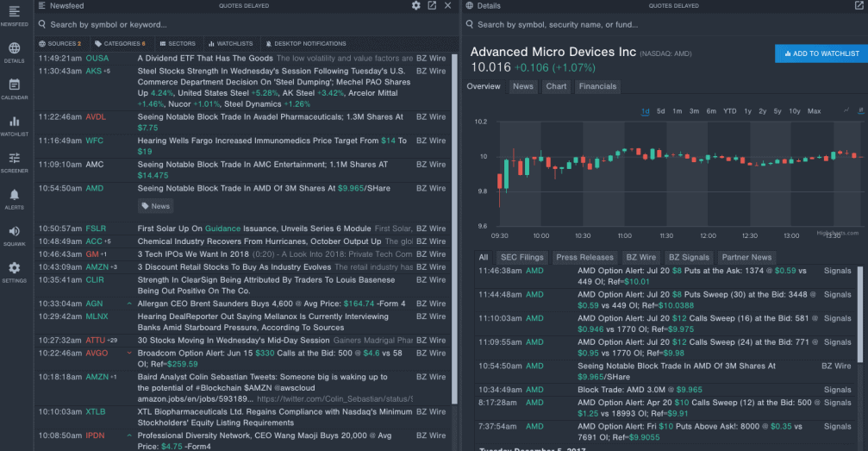This screenshot has height=451, width=868.
Task: Open WFC ticker in Newsfeed
Action: (x=94, y=141)
